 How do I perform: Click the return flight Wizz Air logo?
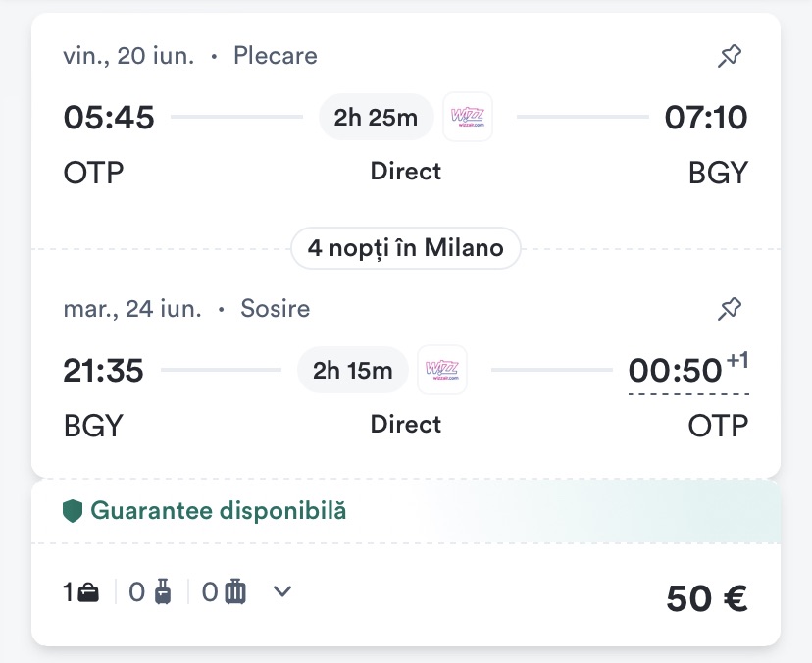tap(442, 371)
